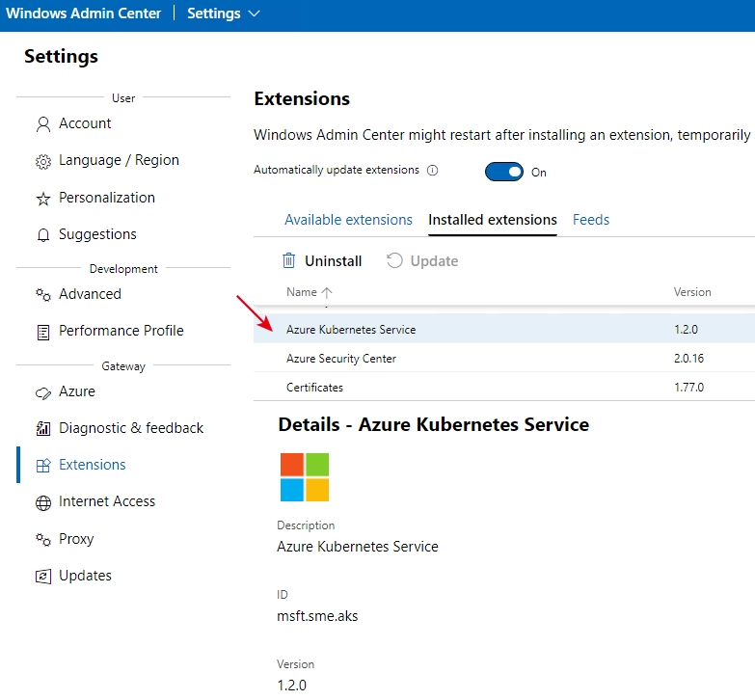Select the Certificates extension row
Image resolution: width=755 pixels, height=700 pixels.
click(503, 387)
